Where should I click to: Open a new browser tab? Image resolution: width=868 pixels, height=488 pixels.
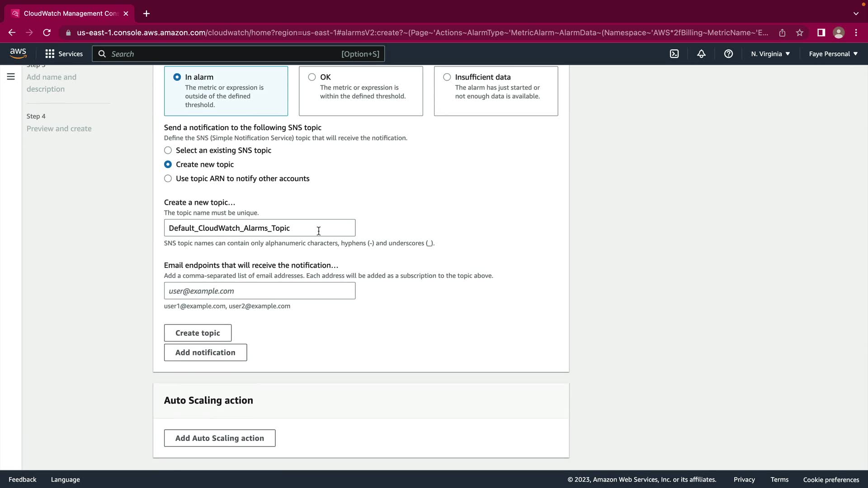coord(146,14)
